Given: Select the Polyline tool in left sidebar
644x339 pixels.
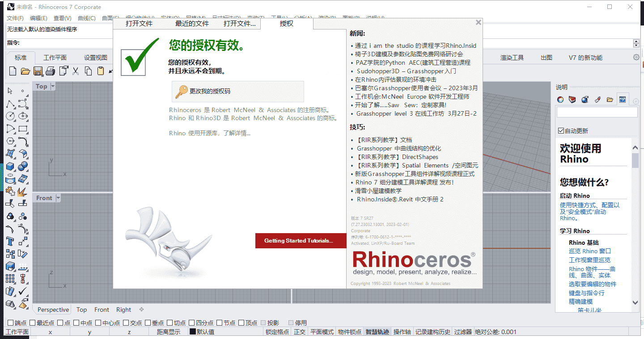Looking at the screenshot, I should pos(10,104).
